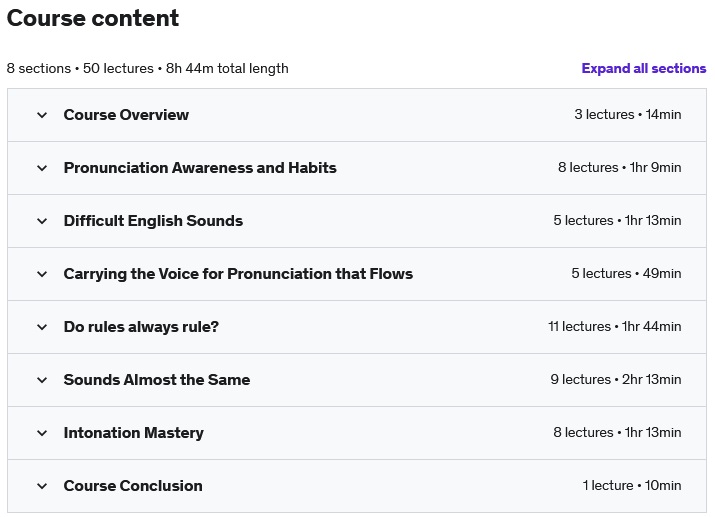Click chevron next to Carrying the Voice section

42,274
